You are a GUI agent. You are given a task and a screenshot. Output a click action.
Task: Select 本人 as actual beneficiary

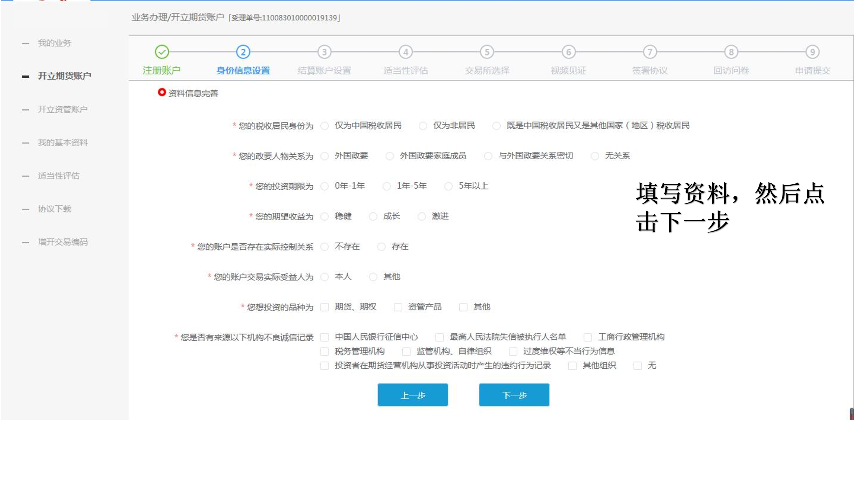[325, 277]
